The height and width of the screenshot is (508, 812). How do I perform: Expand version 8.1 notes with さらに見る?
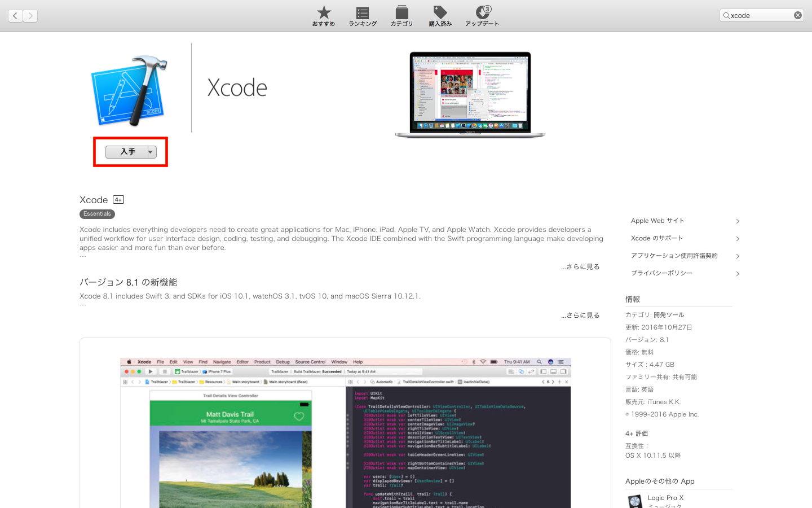coord(580,316)
